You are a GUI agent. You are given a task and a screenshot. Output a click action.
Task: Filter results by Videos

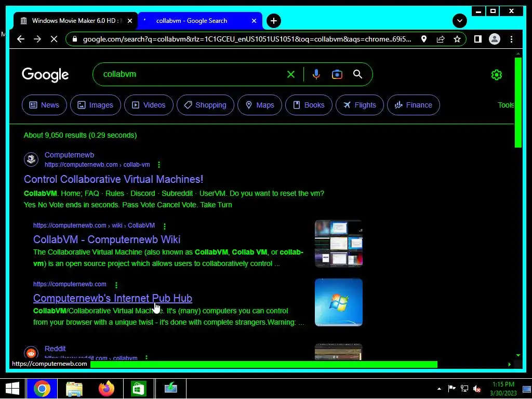click(149, 105)
